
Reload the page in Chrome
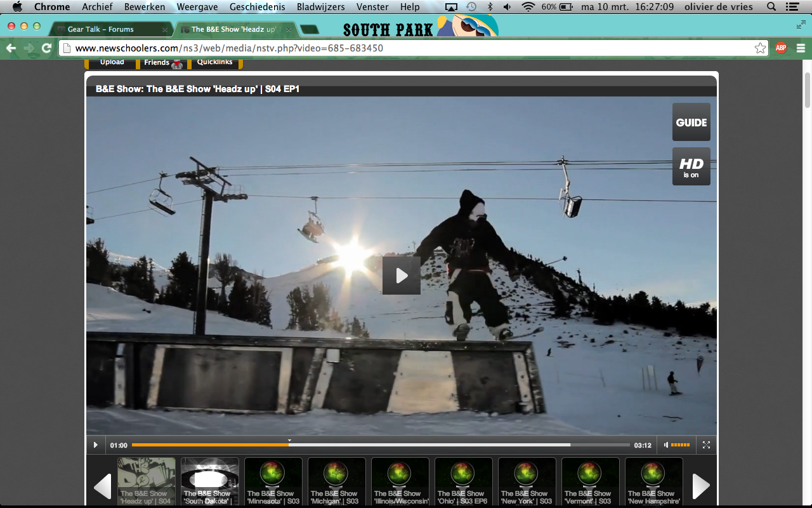(x=46, y=48)
